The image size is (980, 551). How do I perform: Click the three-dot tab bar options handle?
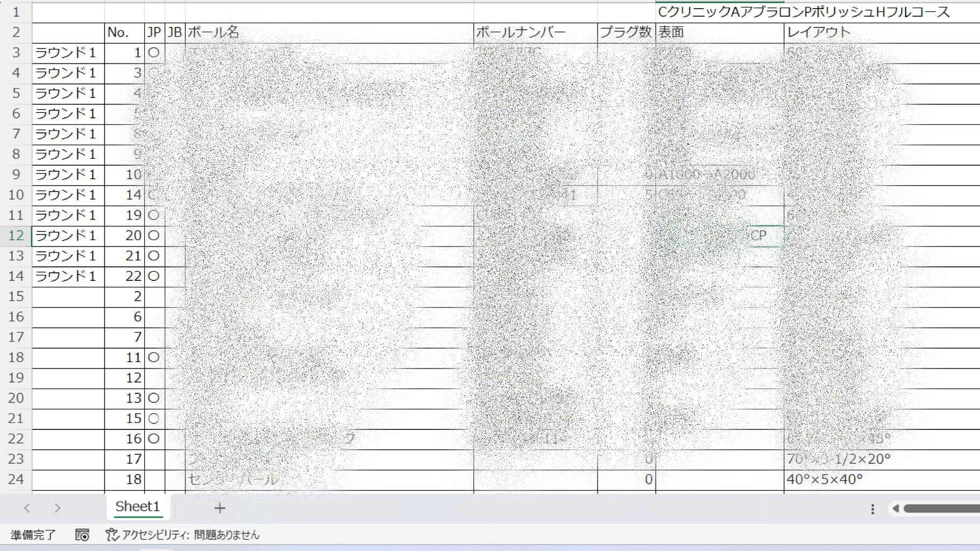tap(872, 509)
